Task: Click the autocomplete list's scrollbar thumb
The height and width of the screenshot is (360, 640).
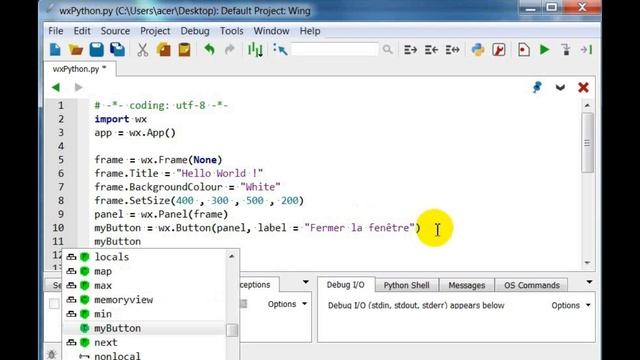Action: [x=232, y=330]
